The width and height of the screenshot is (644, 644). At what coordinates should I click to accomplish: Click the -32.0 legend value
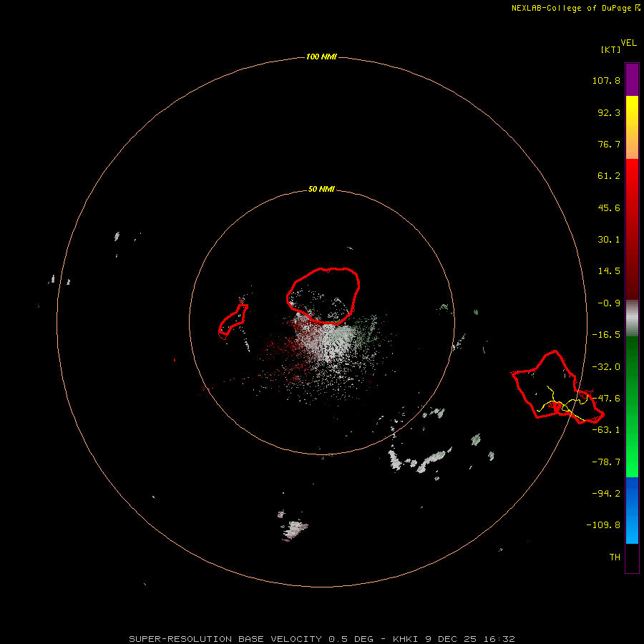point(606,367)
